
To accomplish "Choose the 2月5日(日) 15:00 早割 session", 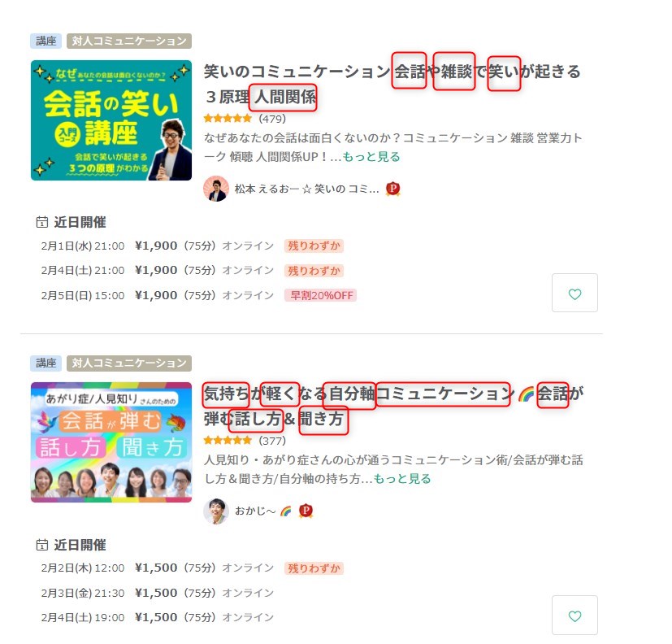I will click(198, 295).
